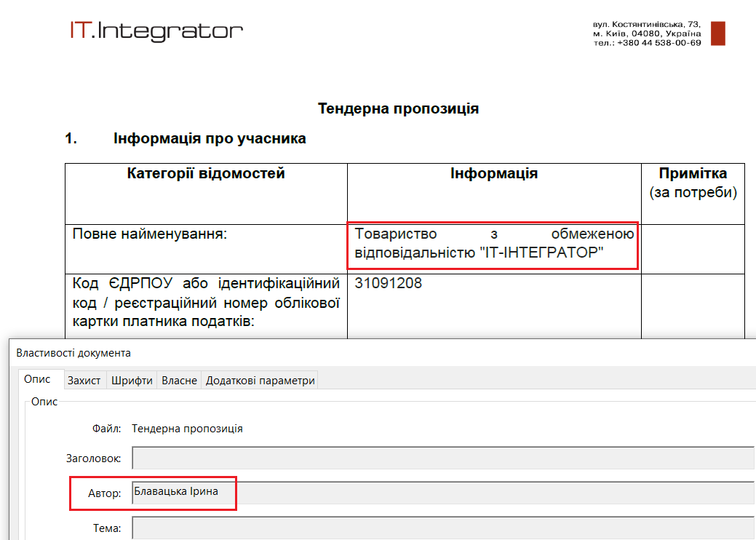Select the Власне tab

tap(179, 381)
